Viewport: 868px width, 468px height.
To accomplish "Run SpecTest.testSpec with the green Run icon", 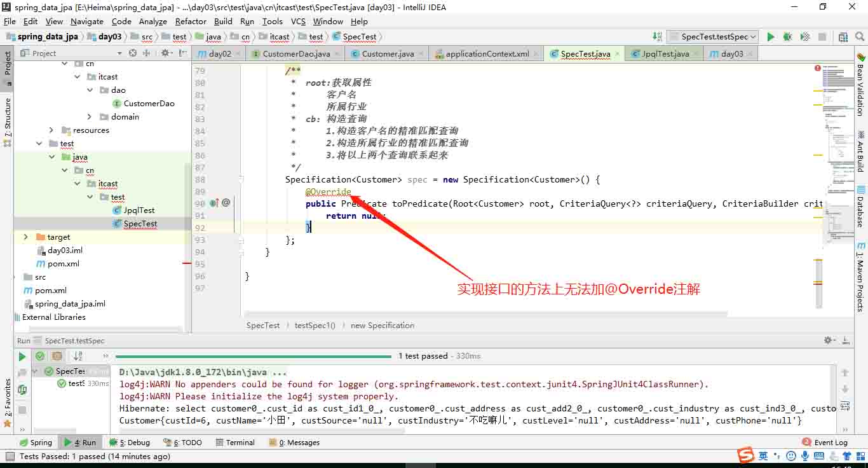I will pyautogui.click(x=771, y=37).
